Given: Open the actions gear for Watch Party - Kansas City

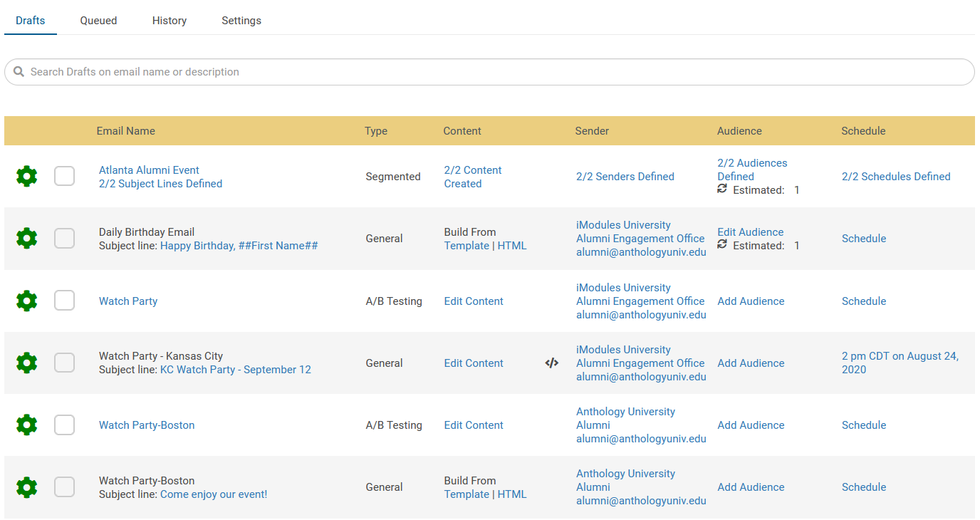Looking at the screenshot, I should 26,363.
